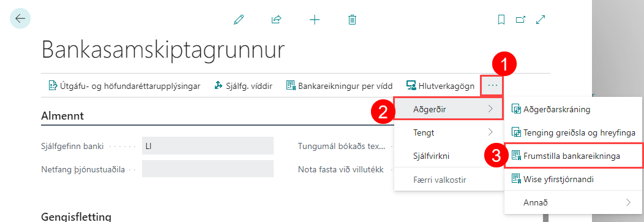Collapse the Almennt section heading
644x222 pixels.
pyautogui.click(x=62, y=115)
